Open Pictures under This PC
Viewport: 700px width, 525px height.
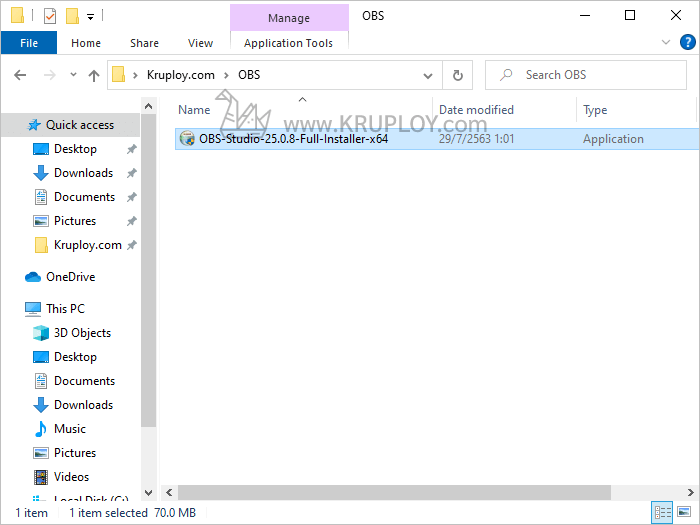pyautogui.click(x=75, y=453)
